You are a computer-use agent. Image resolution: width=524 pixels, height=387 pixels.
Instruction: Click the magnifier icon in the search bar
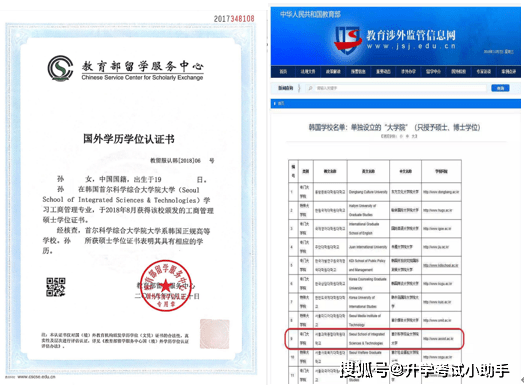(310, 88)
